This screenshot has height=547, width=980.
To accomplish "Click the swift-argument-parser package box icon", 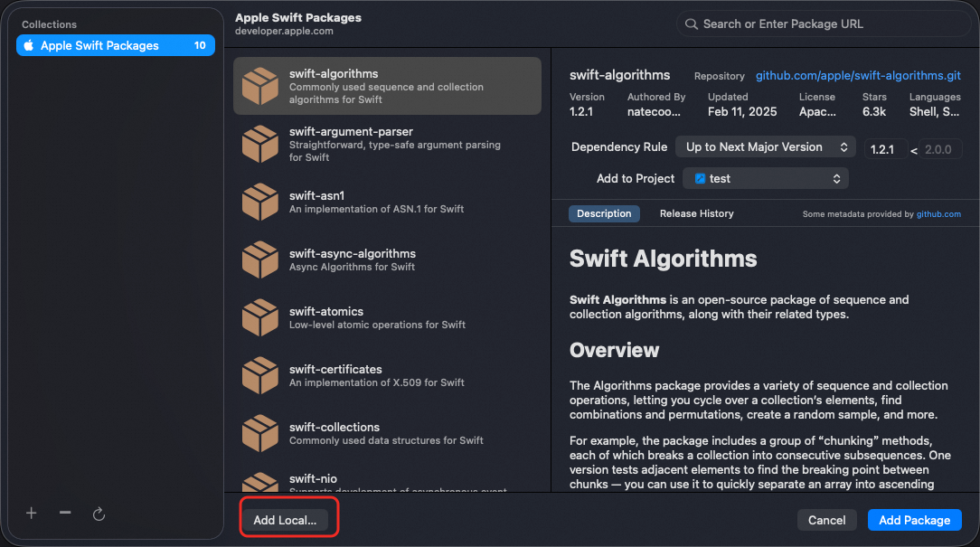I will [x=260, y=144].
